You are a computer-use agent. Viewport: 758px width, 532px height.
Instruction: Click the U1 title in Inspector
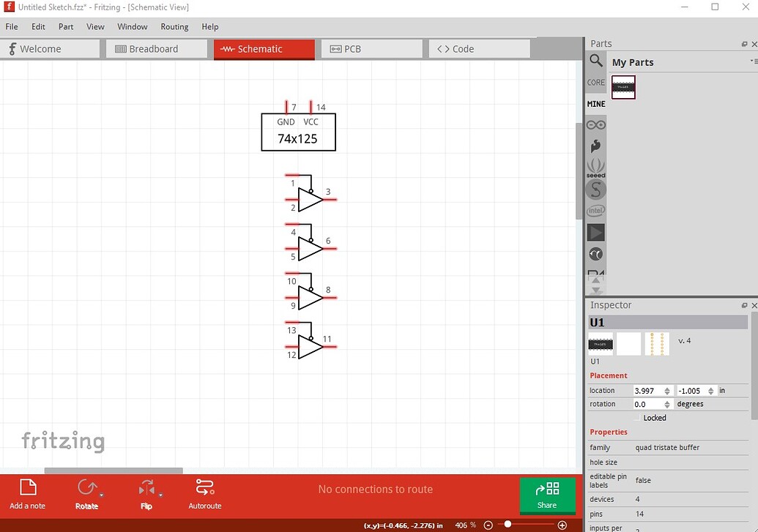pyautogui.click(x=668, y=322)
